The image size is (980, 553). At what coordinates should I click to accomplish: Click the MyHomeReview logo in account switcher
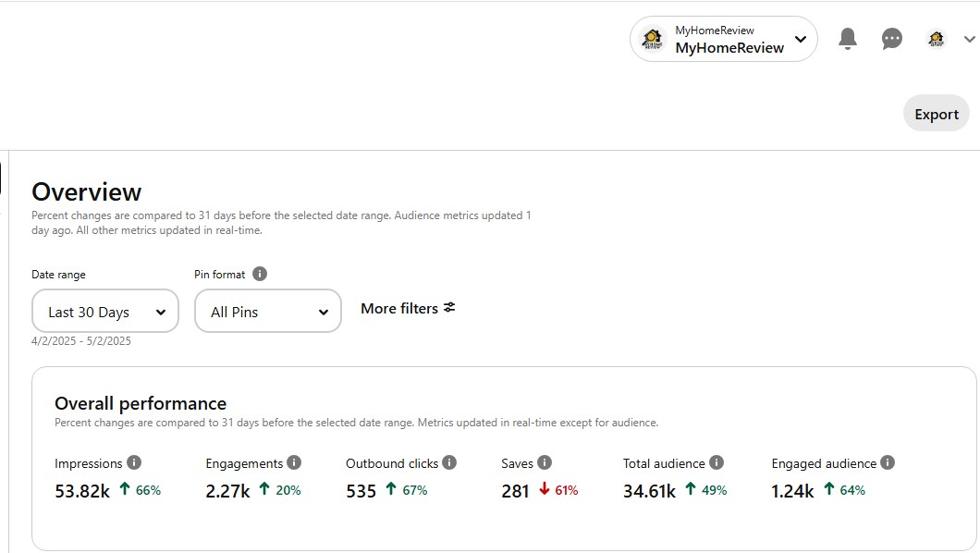653,40
